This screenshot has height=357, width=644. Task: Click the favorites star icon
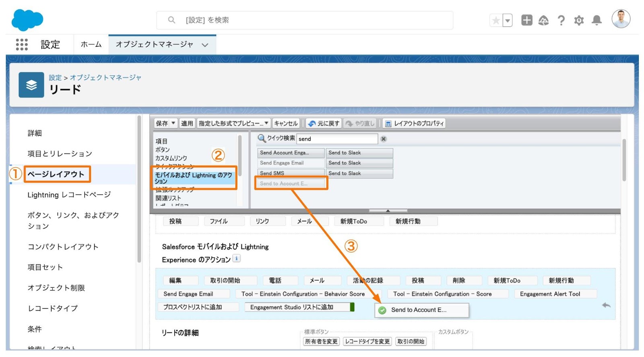(496, 20)
